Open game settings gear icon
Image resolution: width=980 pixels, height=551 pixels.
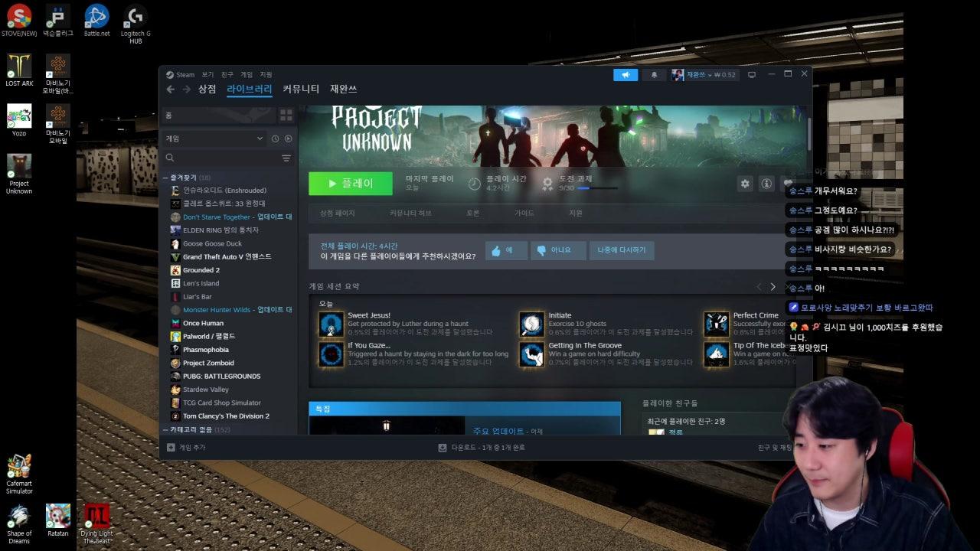point(744,184)
